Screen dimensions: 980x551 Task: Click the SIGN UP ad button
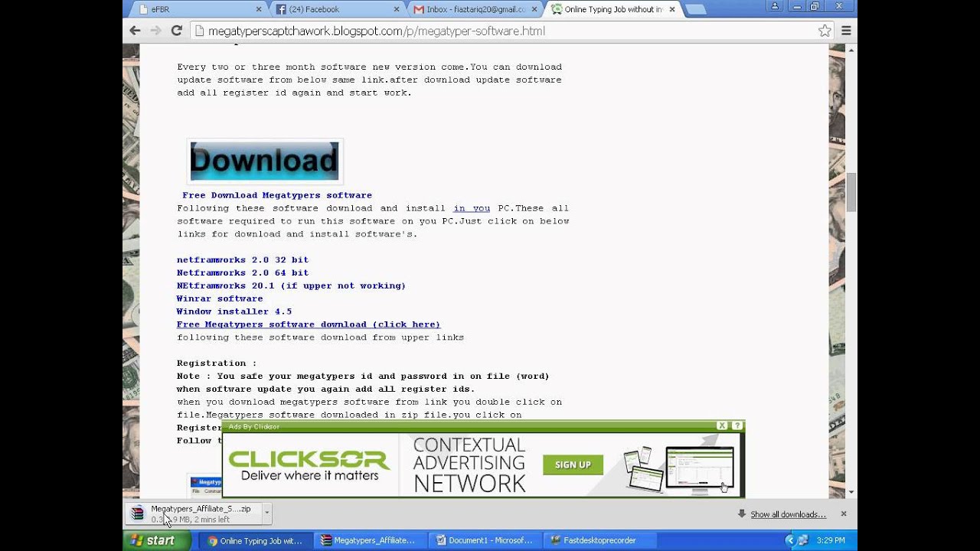pyautogui.click(x=573, y=465)
